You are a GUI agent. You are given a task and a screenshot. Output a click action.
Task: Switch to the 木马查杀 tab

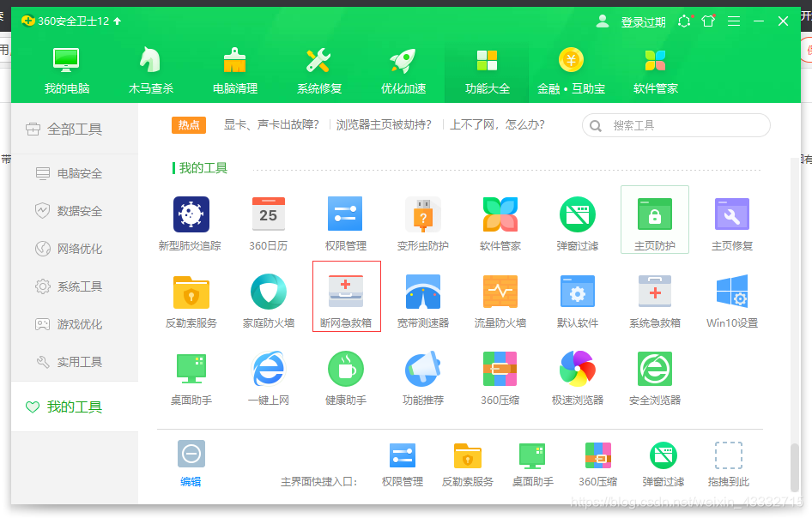(x=151, y=71)
